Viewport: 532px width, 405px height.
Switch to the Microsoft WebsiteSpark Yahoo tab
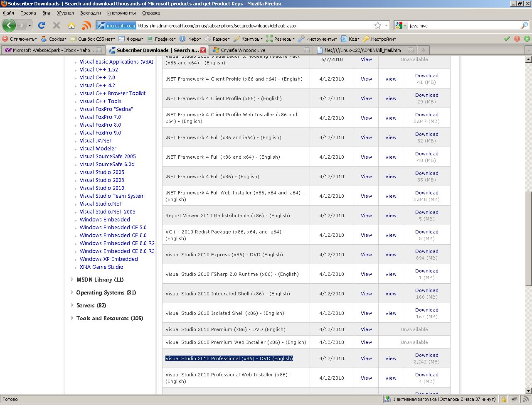click(x=52, y=50)
